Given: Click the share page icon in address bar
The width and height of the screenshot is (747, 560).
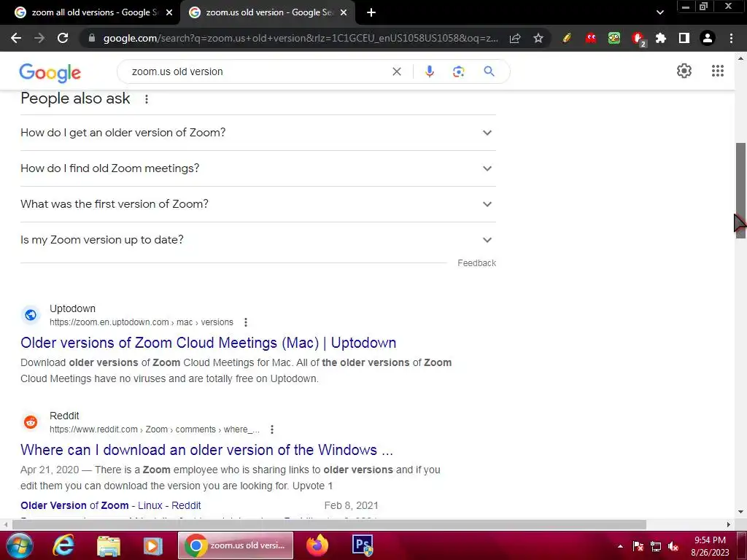Looking at the screenshot, I should tap(515, 38).
